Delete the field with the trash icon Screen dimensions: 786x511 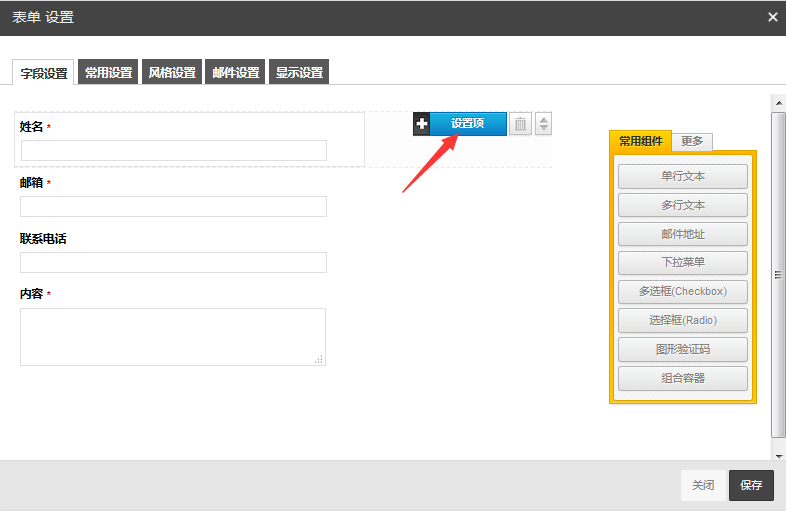coord(521,124)
